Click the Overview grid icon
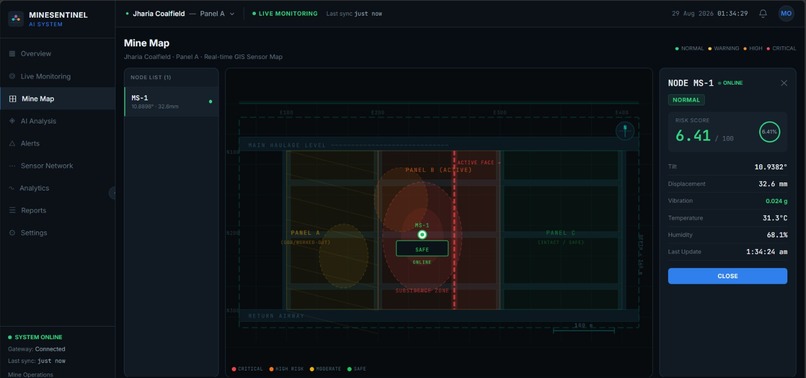 click(x=12, y=53)
